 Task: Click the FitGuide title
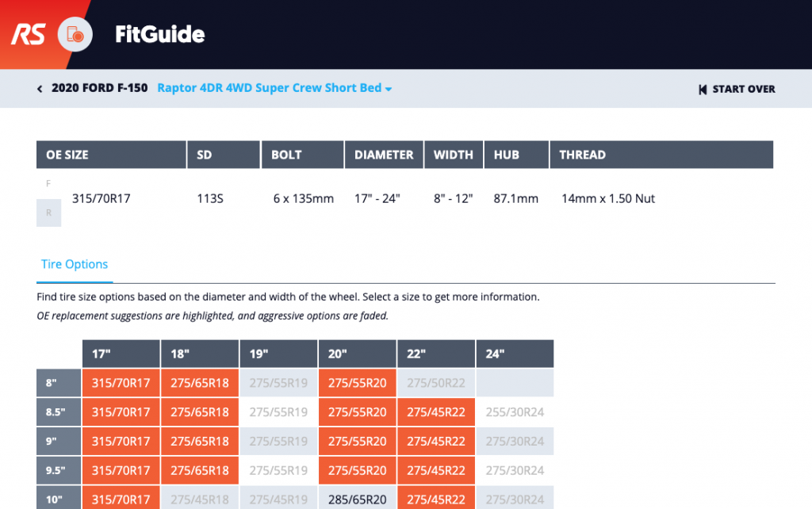point(160,35)
